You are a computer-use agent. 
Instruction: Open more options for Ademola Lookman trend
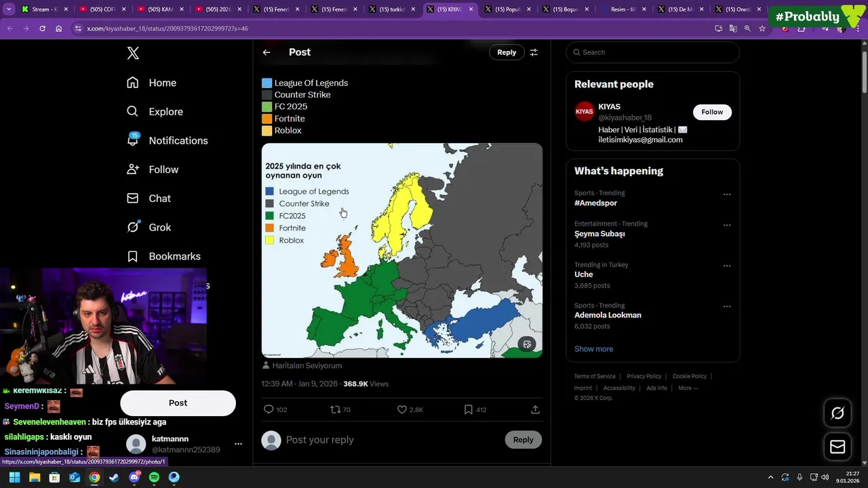click(x=727, y=306)
